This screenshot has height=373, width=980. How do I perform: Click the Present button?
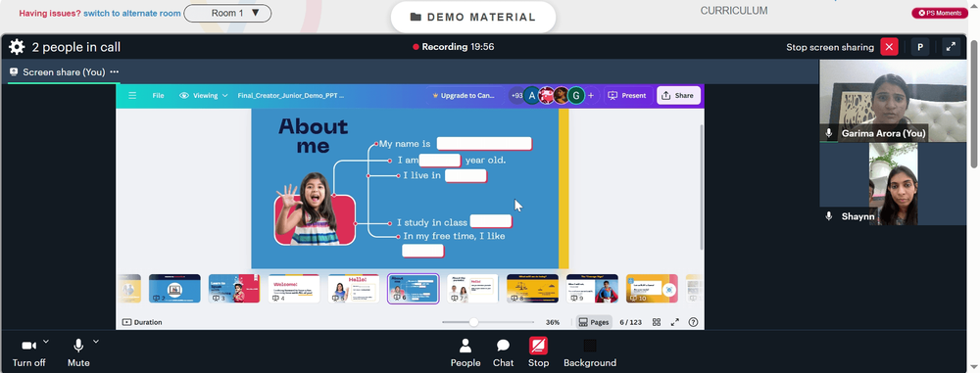pos(627,96)
